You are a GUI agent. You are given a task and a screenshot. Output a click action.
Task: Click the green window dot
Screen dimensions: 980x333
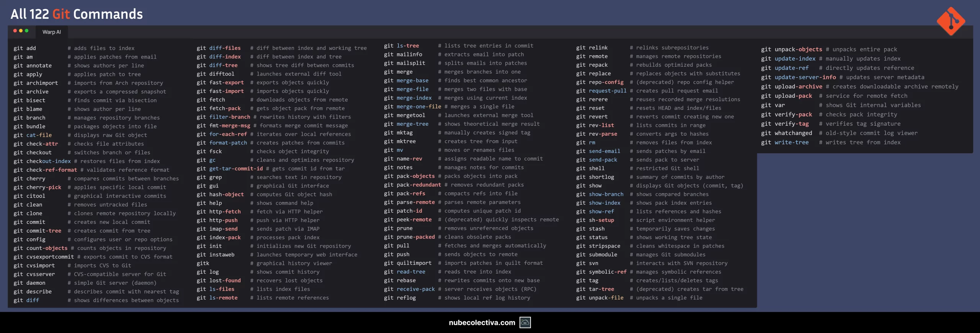[x=26, y=31]
